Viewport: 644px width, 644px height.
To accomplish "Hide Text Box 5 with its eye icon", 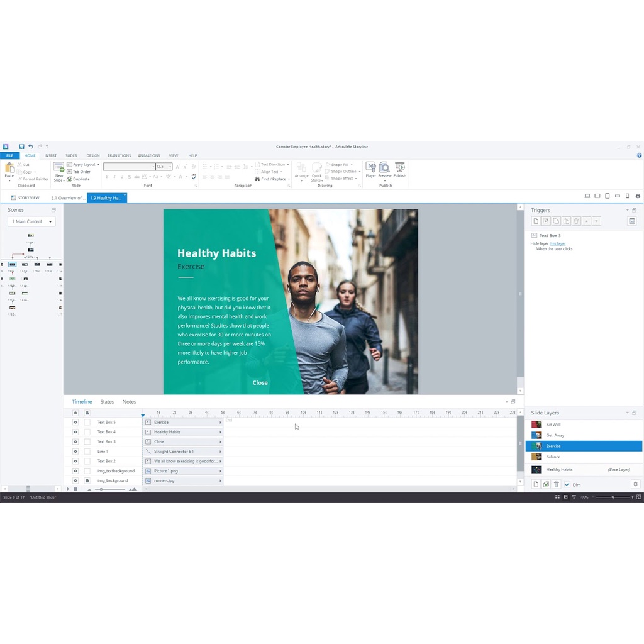I will coord(75,423).
